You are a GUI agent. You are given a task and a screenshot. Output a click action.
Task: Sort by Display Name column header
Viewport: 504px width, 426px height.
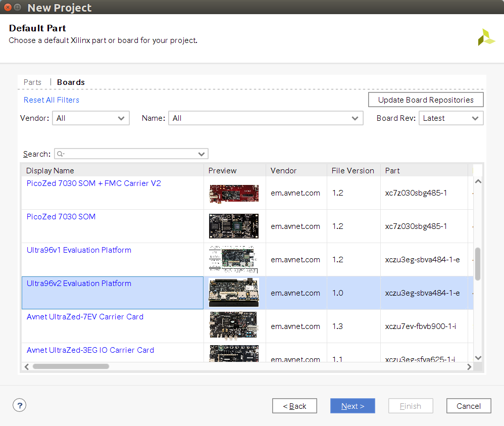coord(113,170)
